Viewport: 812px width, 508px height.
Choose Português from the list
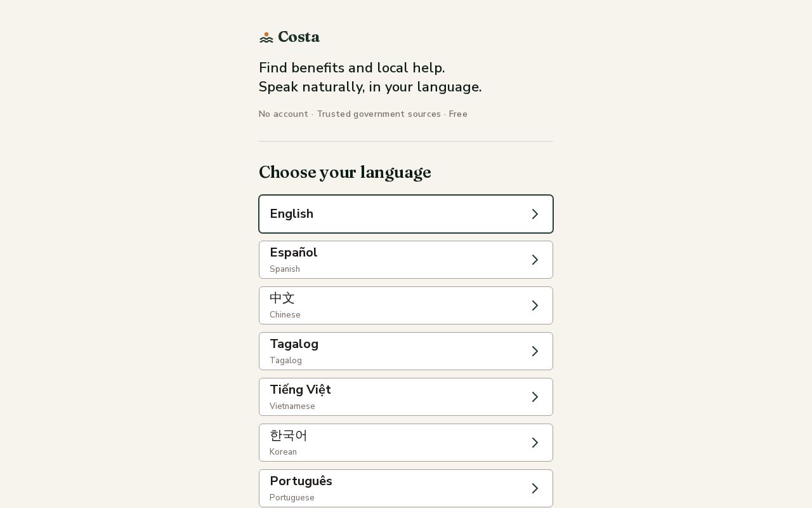[406, 488]
